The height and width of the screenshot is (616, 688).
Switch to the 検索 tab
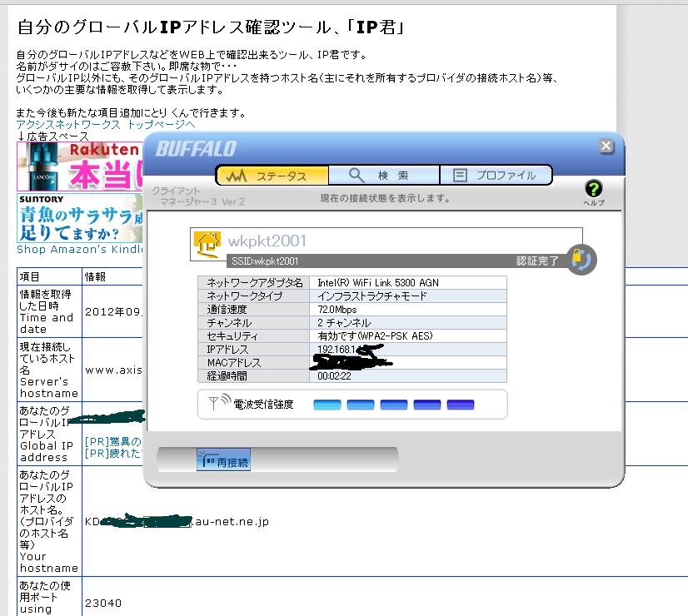click(x=384, y=176)
